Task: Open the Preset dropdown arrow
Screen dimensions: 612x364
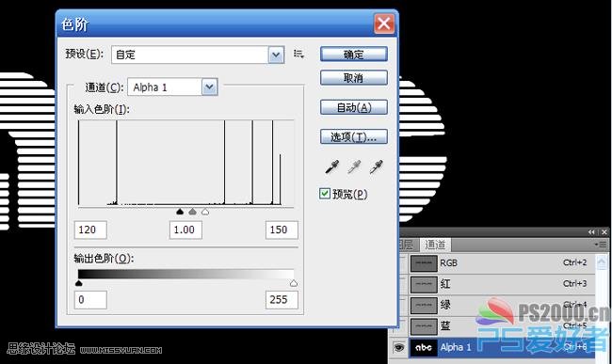Action: click(276, 55)
